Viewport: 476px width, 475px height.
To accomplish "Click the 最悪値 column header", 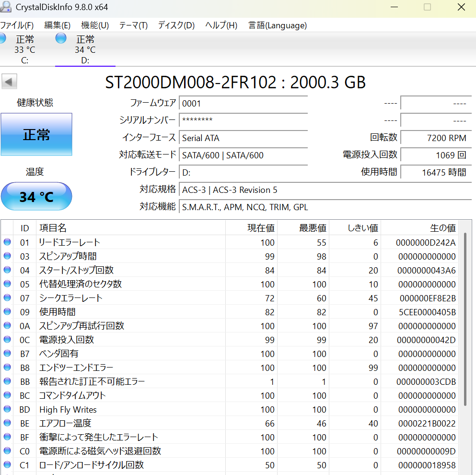I will (303, 228).
